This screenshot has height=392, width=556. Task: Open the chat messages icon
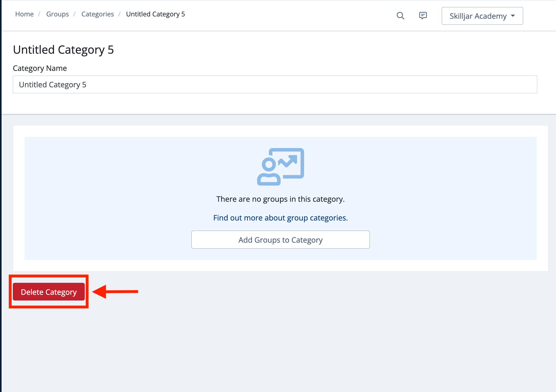coord(423,16)
